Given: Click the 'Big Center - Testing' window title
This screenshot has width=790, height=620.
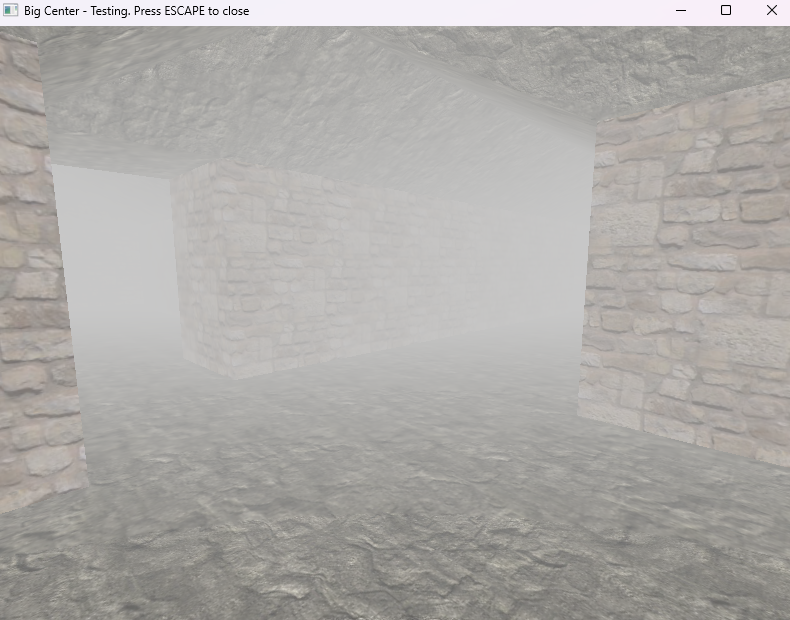Looking at the screenshot, I should pyautogui.click(x=137, y=11).
